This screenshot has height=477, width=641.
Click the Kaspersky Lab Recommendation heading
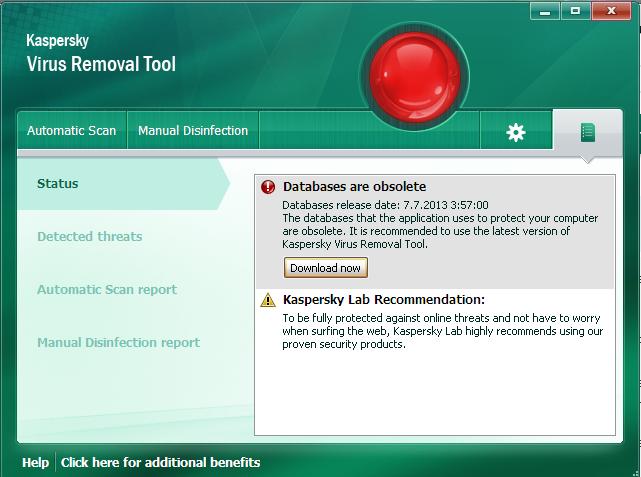[384, 300]
